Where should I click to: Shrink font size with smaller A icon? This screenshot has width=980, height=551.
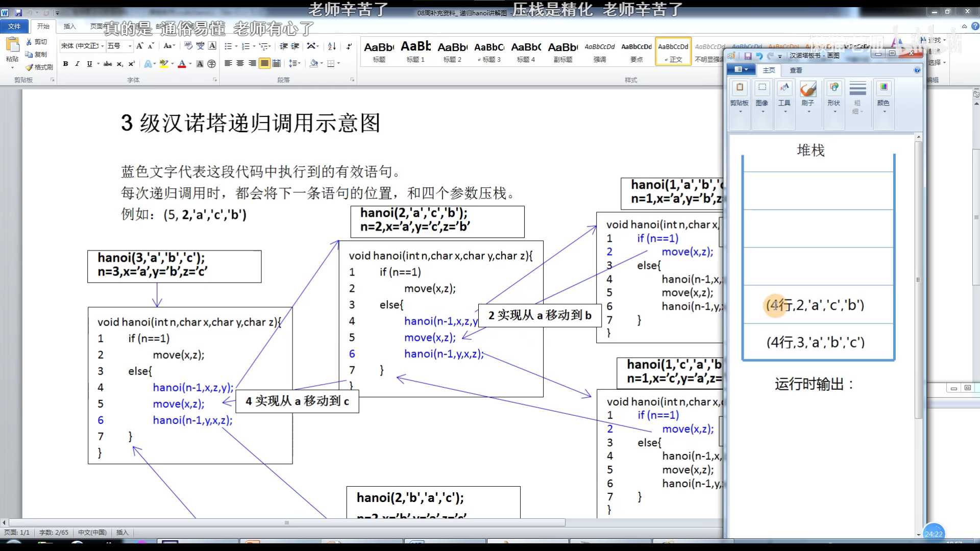click(x=151, y=46)
